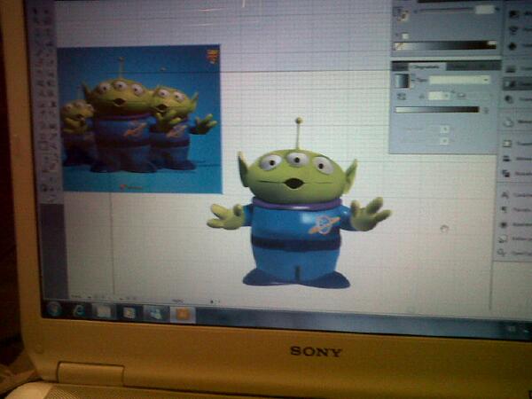This screenshot has width=532, height=399.
Task: Launch Internet Explorer from the taskbar
Action: pyautogui.click(x=80, y=311)
